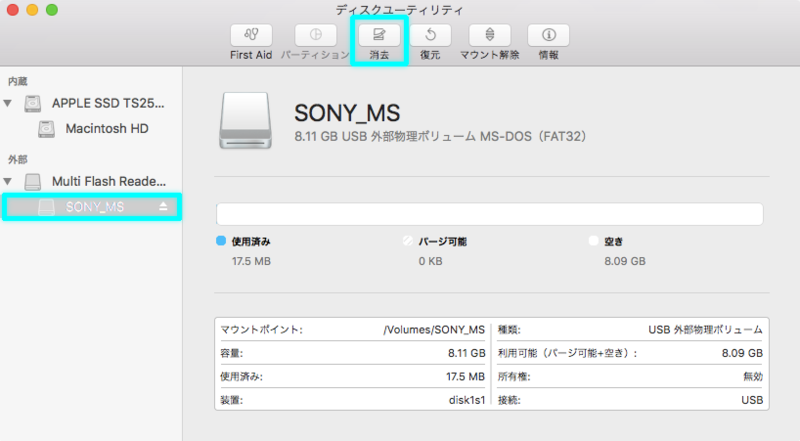Click the 無効 ownership value
The width and height of the screenshot is (800, 441).
[753, 377]
